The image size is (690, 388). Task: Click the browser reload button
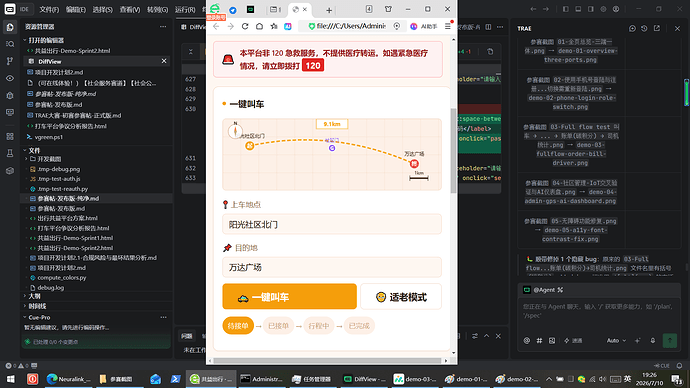pos(245,26)
